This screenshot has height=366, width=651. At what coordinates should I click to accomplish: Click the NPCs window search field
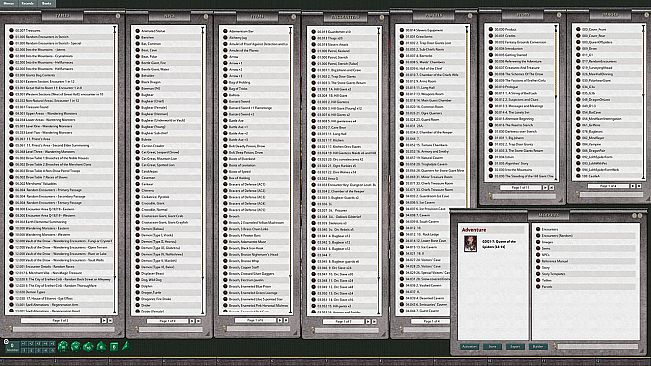170,330
